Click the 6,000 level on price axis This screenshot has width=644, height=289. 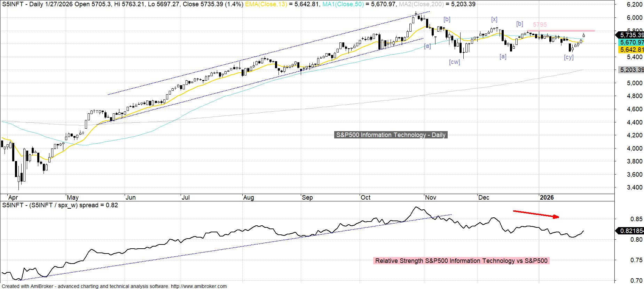(x=634, y=18)
